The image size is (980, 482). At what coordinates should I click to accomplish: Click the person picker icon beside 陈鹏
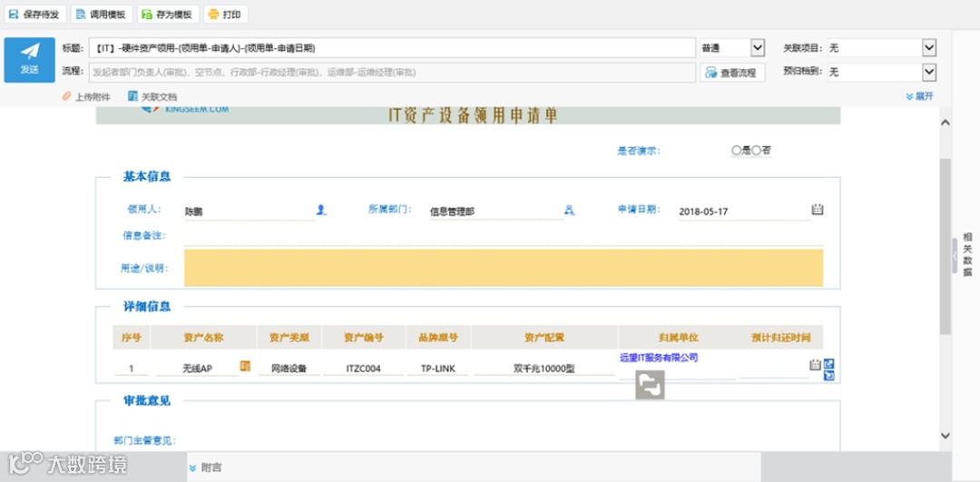point(321,210)
